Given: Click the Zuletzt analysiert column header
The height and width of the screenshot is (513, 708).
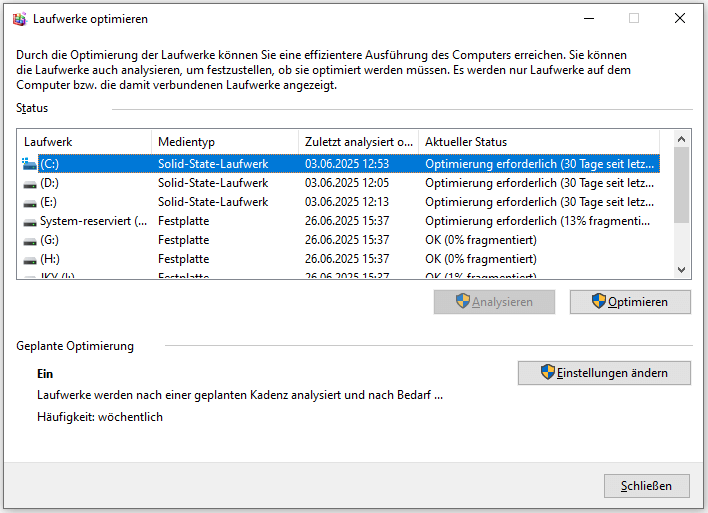Looking at the screenshot, I should tap(359, 142).
